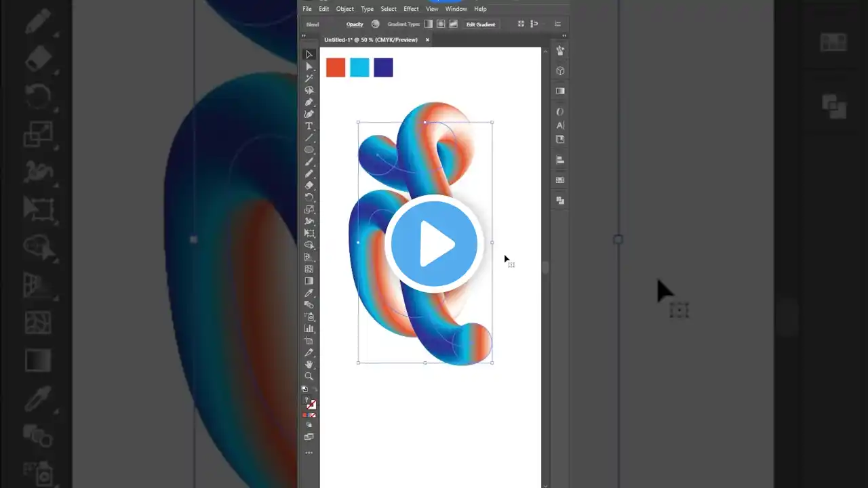Pick the Lasso tool

click(309, 90)
